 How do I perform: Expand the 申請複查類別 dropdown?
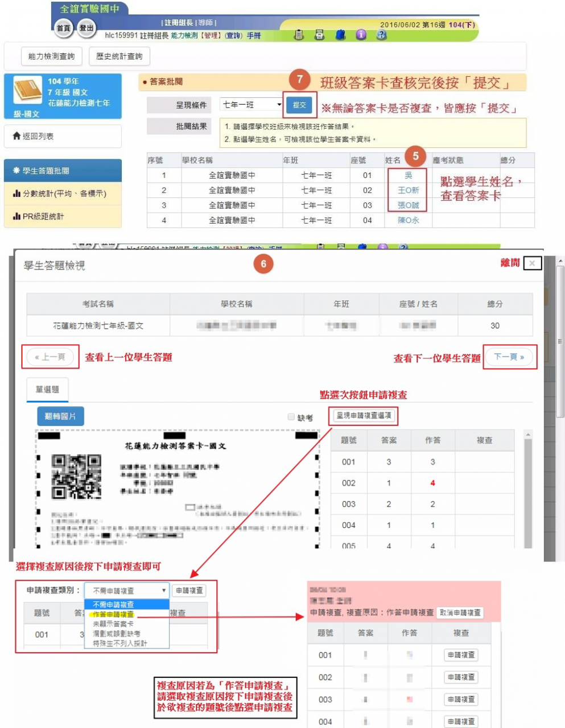pos(126,590)
